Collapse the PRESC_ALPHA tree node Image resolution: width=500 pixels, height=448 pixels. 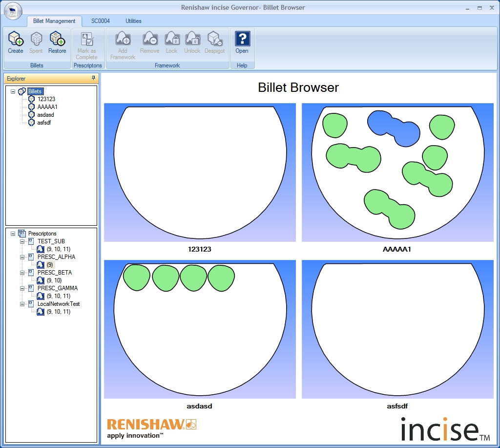(x=22, y=257)
